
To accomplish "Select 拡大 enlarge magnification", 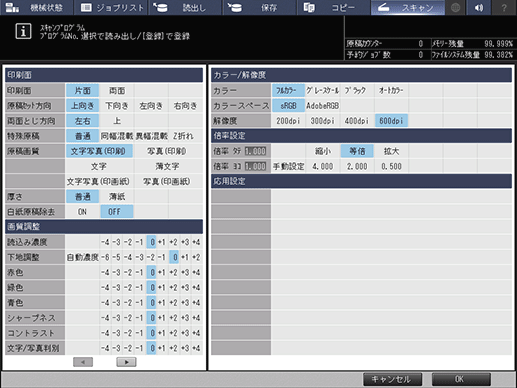I will 391,151.
